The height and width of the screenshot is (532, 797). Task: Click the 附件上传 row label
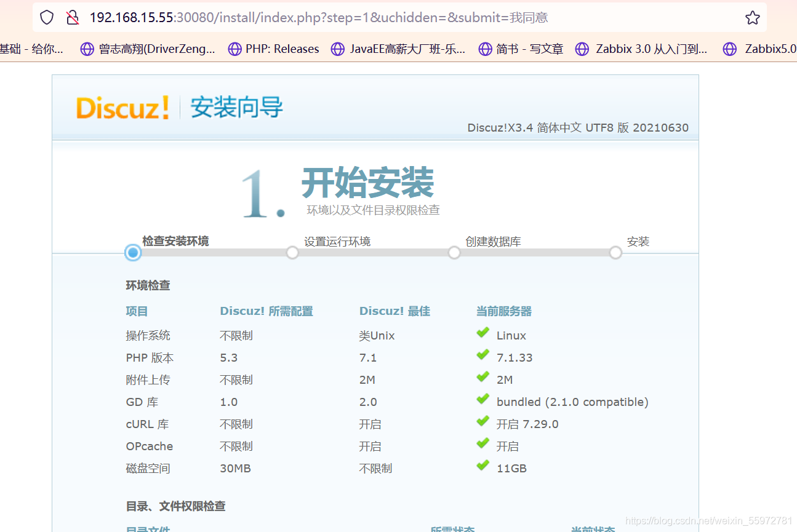tap(148, 380)
